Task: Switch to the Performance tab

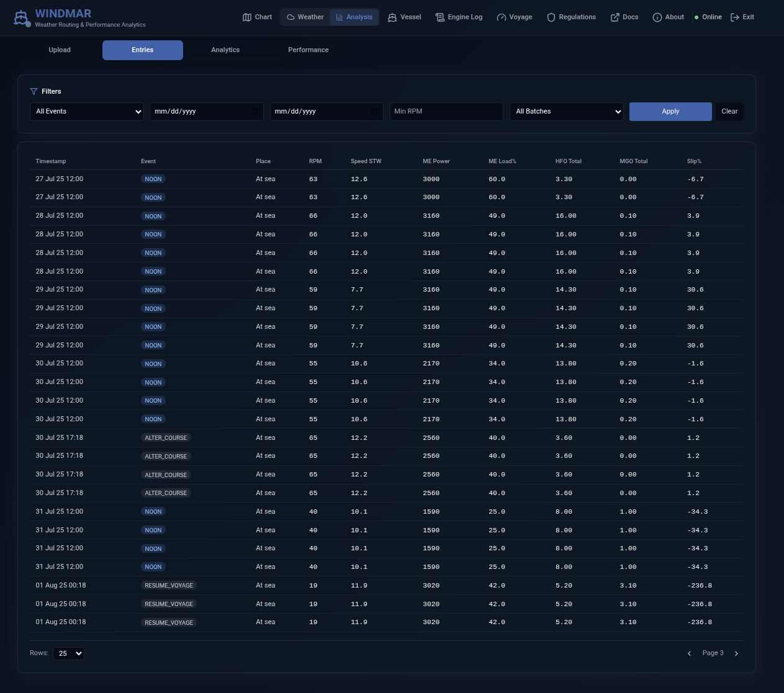Action: [x=308, y=50]
